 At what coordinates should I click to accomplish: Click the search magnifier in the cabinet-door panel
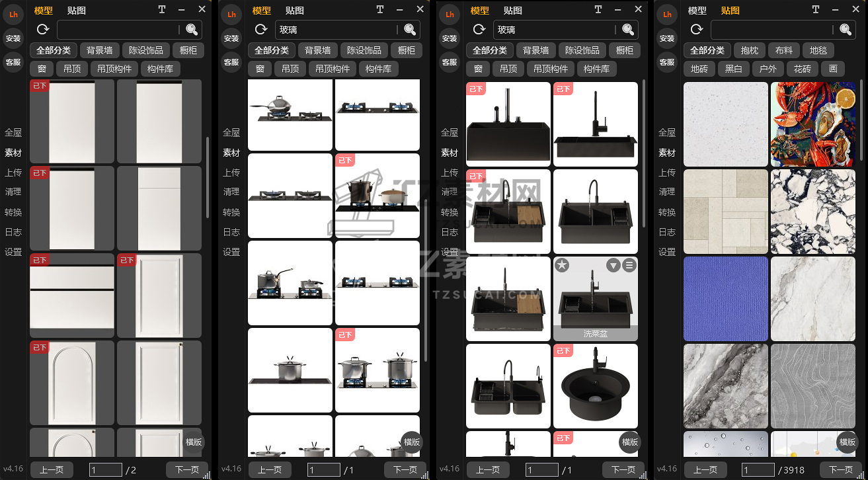point(192,29)
